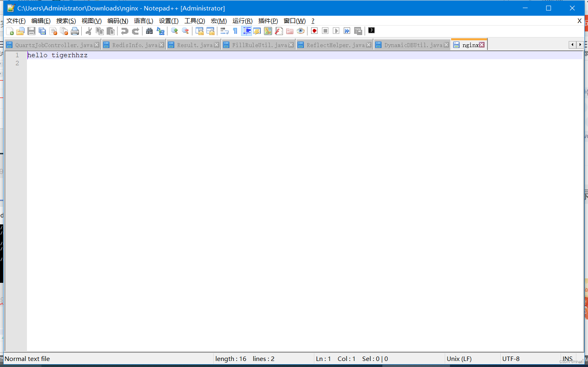This screenshot has width=588, height=367.
Task: Switch to the FillRuleUtil.java tab
Action: point(259,45)
